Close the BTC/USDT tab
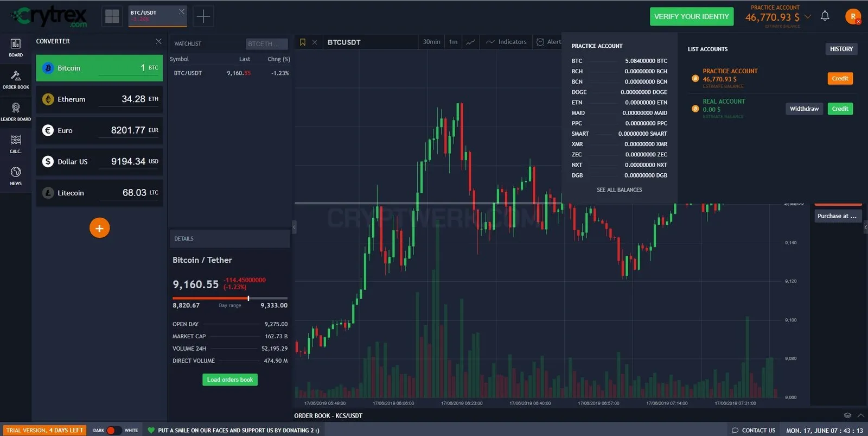This screenshot has width=868, height=436. (x=182, y=11)
